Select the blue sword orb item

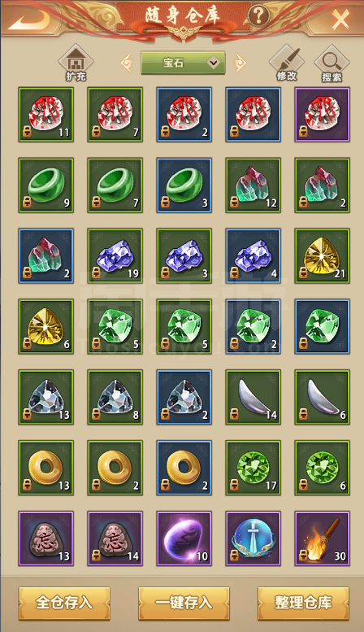tap(253, 538)
